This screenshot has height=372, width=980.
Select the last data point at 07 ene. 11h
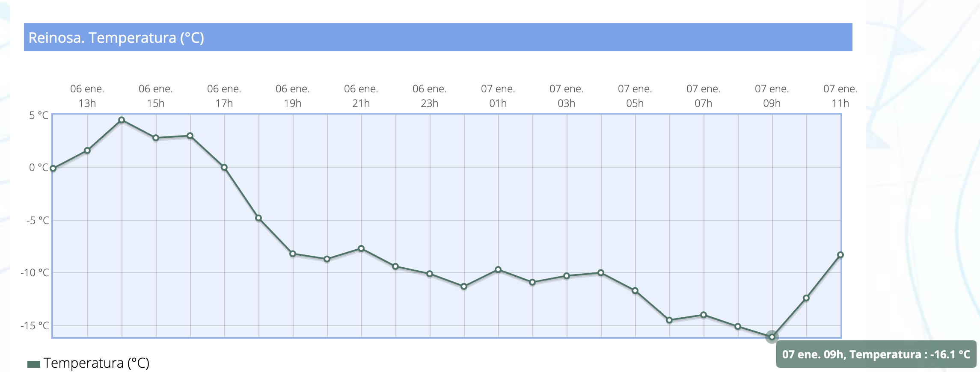[840, 255]
